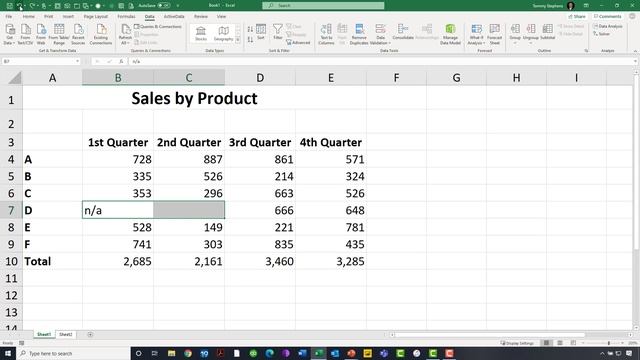Select the Geography data type

(224, 34)
